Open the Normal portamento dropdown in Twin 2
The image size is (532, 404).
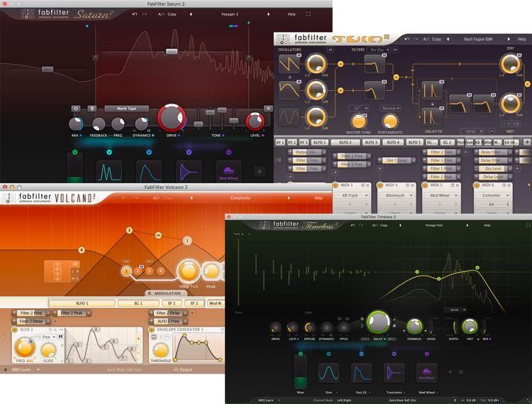coord(390,109)
